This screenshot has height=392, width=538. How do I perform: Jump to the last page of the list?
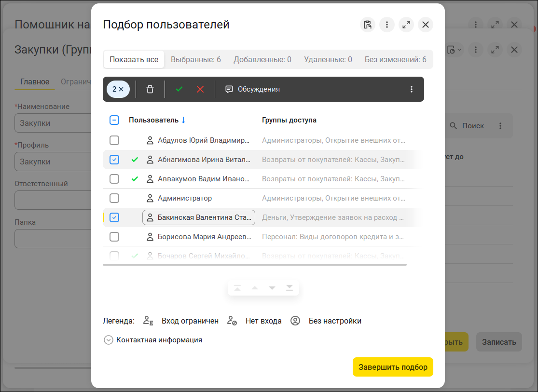coord(290,288)
